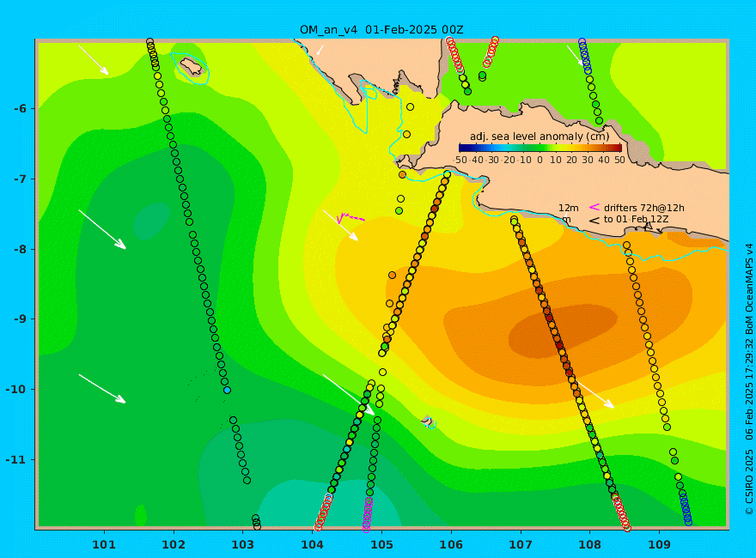Click the longitude label "108"

590,544
